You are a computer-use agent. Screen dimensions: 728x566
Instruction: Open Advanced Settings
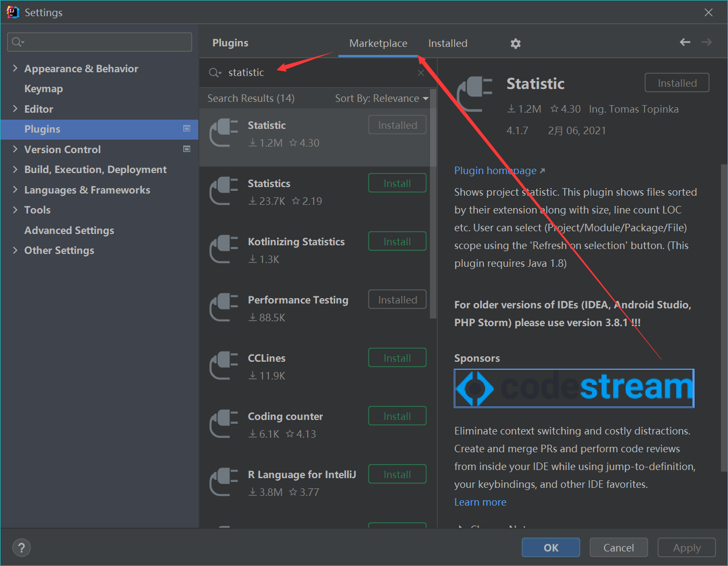pyautogui.click(x=70, y=230)
